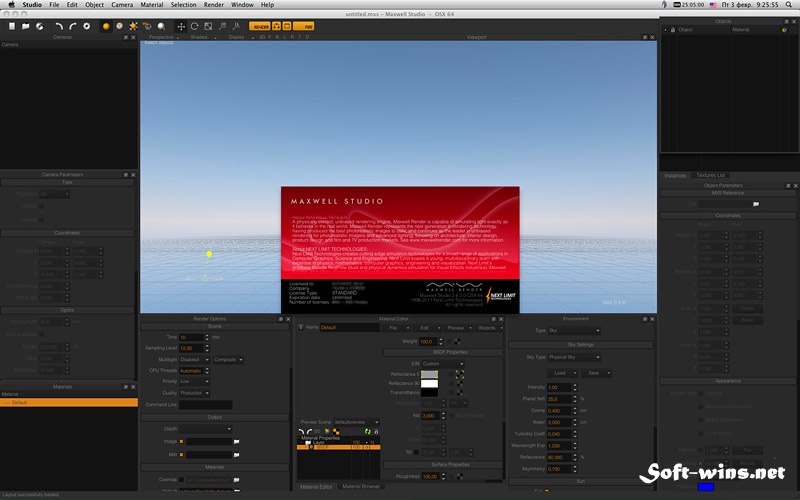800x500 pixels.
Task: Click the sun burst icon in toolbar
Action: (x=133, y=26)
